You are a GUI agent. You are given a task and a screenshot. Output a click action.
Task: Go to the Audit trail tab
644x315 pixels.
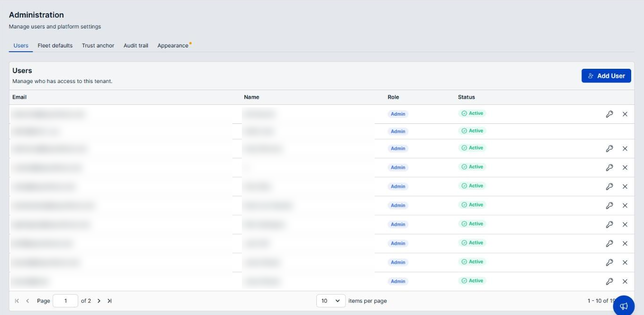tap(136, 46)
